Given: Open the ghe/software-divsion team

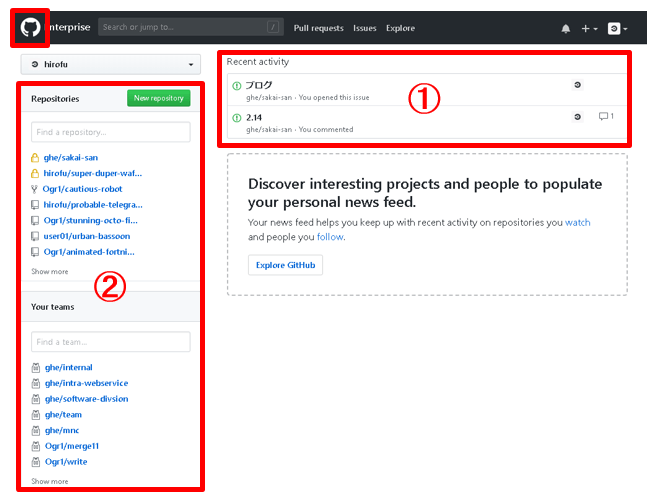Looking at the screenshot, I should pyautogui.click(x=87, y=399).
